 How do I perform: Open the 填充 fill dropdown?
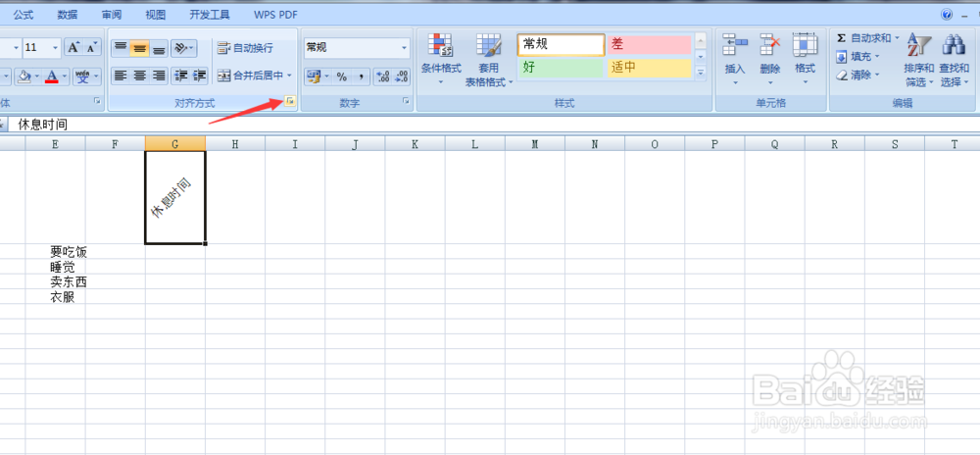point(857,57)
